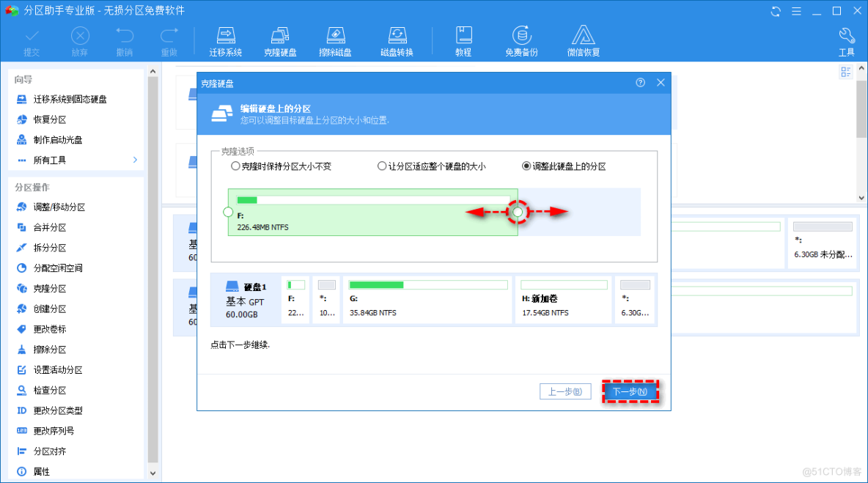Open the 磁盘转换 disk convert tool
Viewport: 868px width, 483px height.
pyautogui.click(x=397, y=42)
